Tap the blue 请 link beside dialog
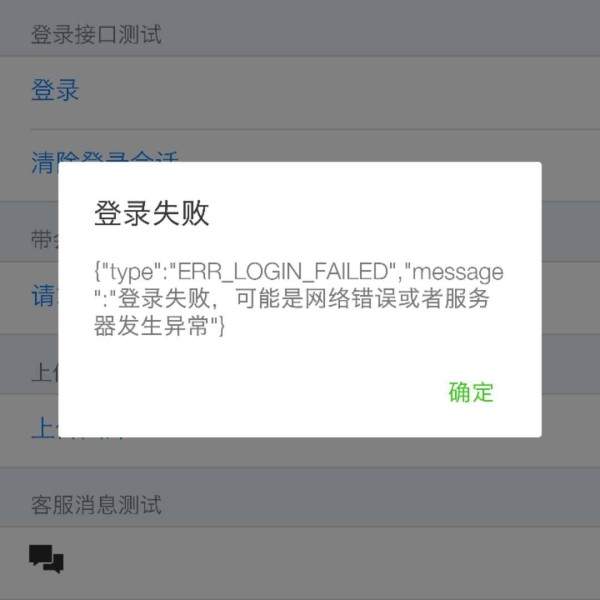The image size is (600, 600). 45,296
